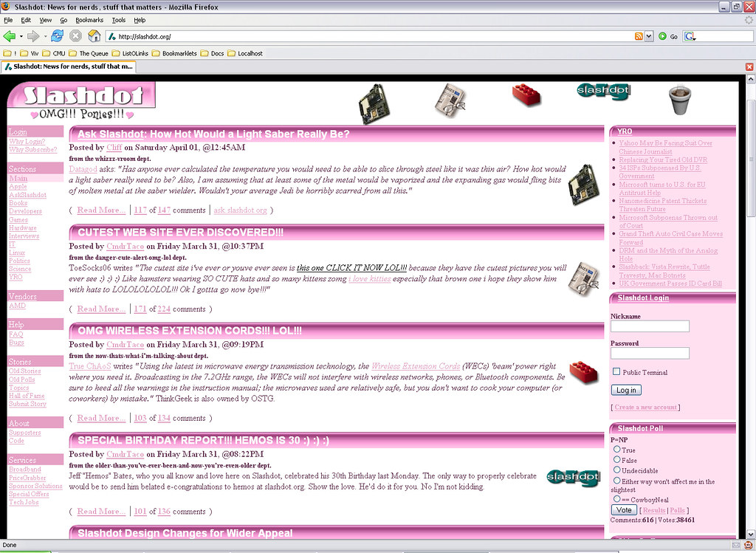Open the Back button history dropdown arrow
The image size is (756, 553).
pyautogui.click(x=21, y=36)
